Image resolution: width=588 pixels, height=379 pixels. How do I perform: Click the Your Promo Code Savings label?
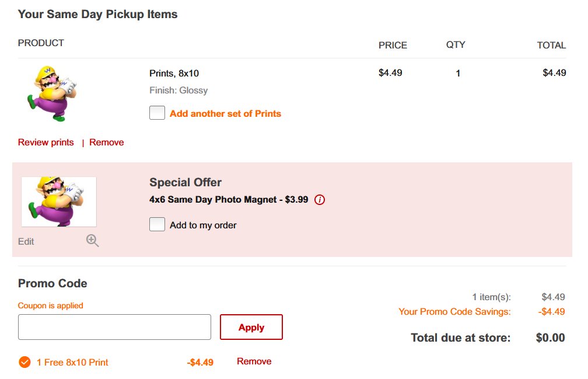point(454,312)
